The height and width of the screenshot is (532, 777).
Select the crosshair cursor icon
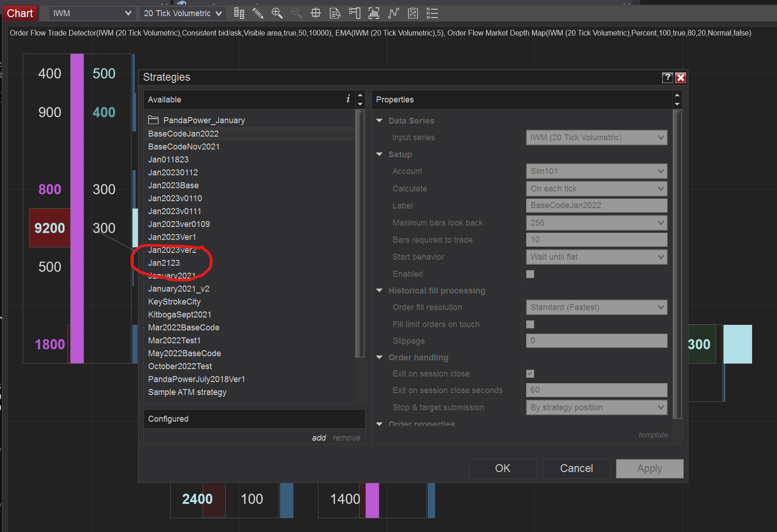tap(316, 13)
